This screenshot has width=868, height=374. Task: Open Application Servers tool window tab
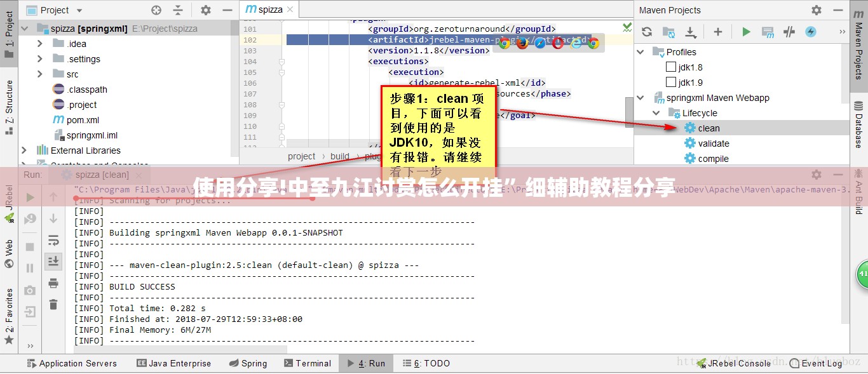tap(71, 363)
